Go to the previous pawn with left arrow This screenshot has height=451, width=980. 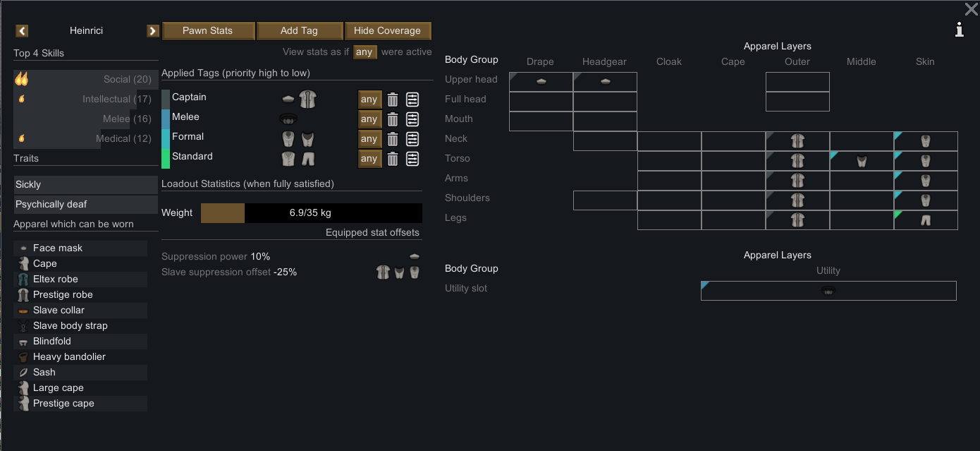tap(22, 30)
